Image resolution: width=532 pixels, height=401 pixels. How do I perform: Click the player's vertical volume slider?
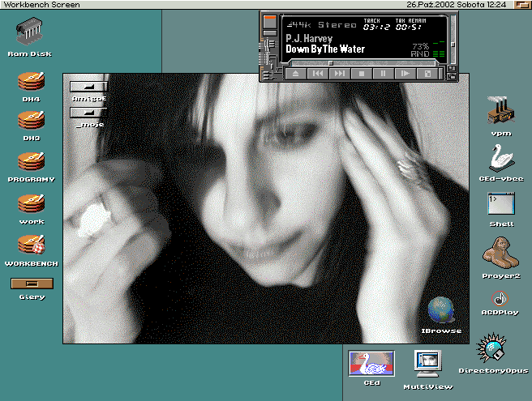click(453, 39)
